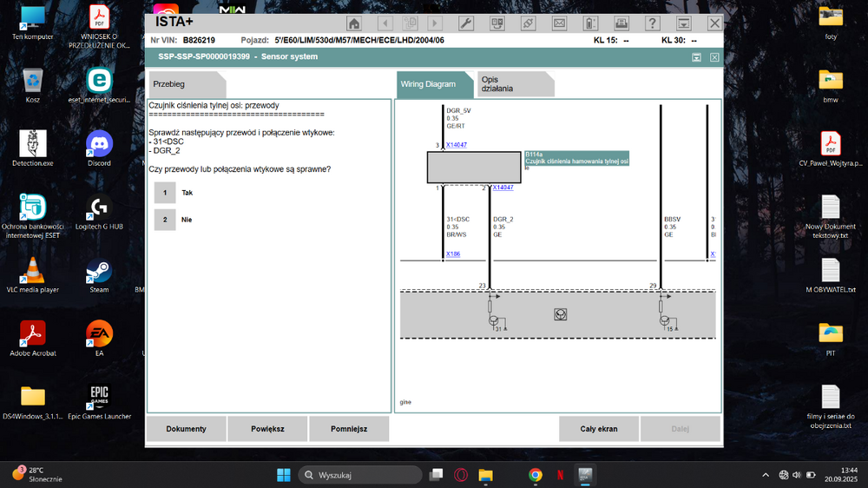Go to the ISTA+ home screen

click(x=354, y=23)
